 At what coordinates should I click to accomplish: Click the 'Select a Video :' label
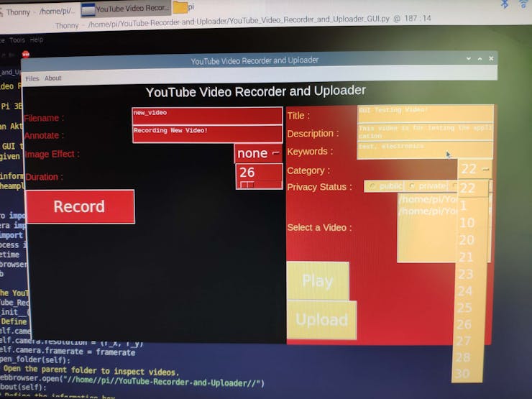pos(319,227)
